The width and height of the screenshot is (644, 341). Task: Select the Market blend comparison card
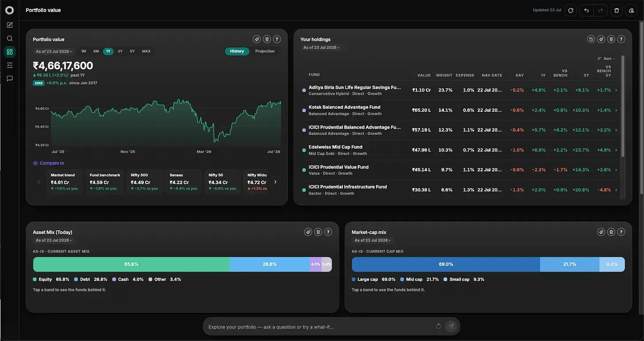click(65, 182)
